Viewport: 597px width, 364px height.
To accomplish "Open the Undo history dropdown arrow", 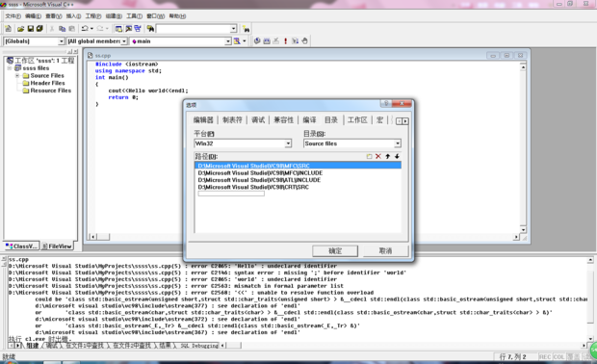I will pyautogui.click(x=91, y=29).
